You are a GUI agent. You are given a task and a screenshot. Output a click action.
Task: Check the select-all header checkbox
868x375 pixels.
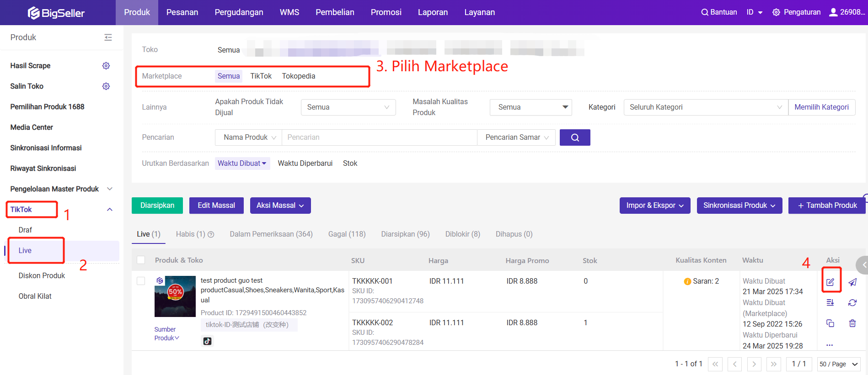pyautogui.click(x=141, y=260)
